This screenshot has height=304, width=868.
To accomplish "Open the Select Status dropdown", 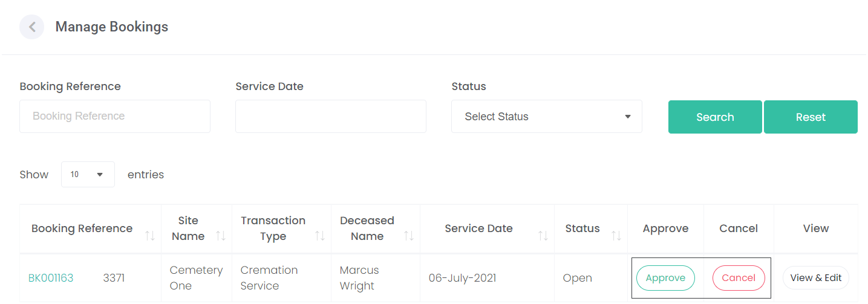I will click(x=547, y=117).
